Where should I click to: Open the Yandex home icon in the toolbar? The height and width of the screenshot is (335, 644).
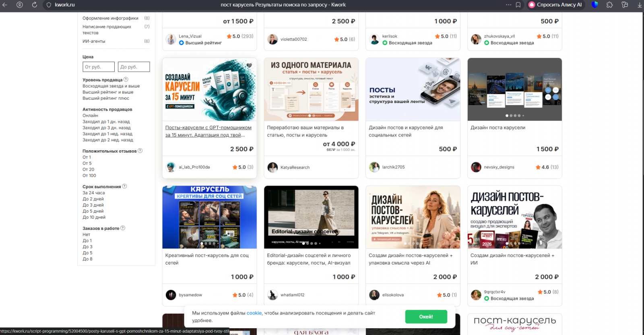click(20, 5)
